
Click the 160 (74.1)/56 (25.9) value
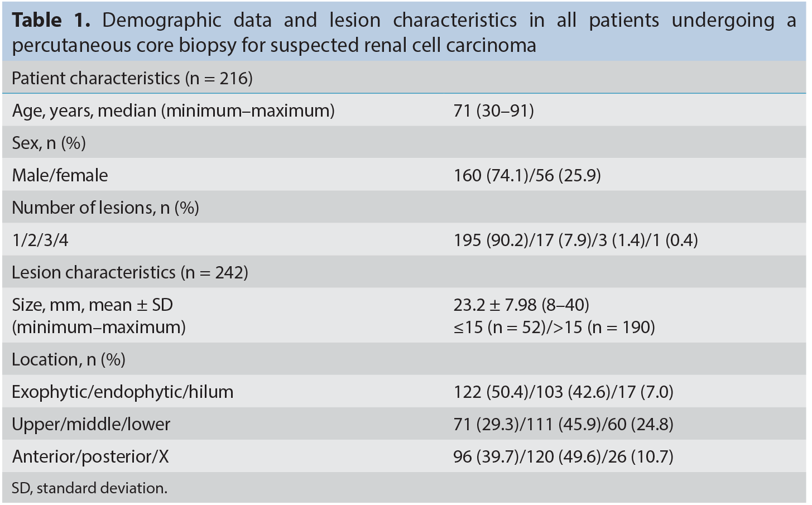pyautogui.click(x=527, y=175)
